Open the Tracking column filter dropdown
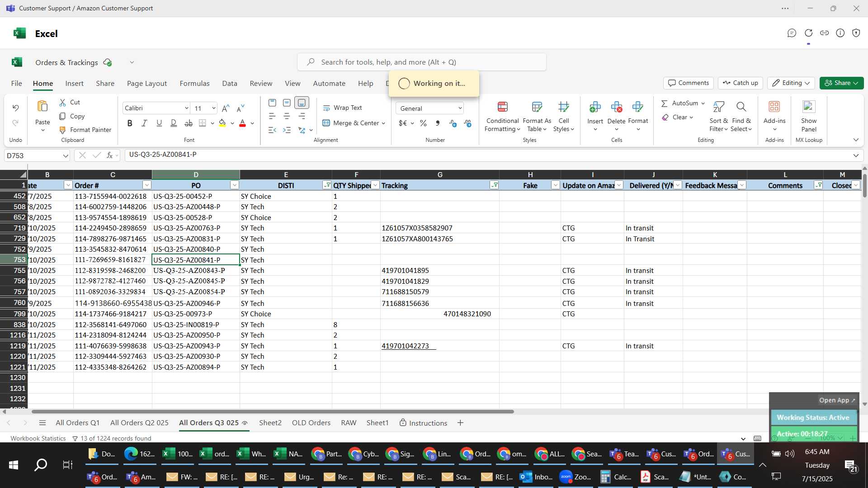Screen dimensions: 868x488 point(494,185)
